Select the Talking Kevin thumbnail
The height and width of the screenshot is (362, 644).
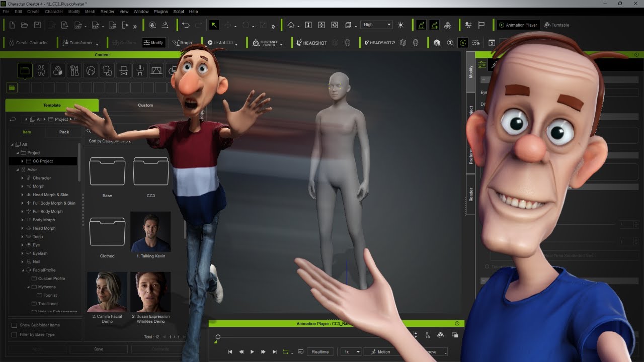coord(150,232)
